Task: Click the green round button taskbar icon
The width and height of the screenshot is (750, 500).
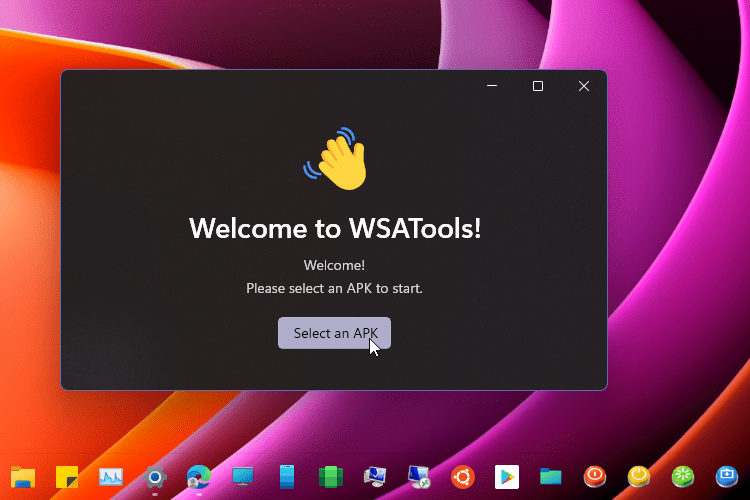Action: click(683, 477)
